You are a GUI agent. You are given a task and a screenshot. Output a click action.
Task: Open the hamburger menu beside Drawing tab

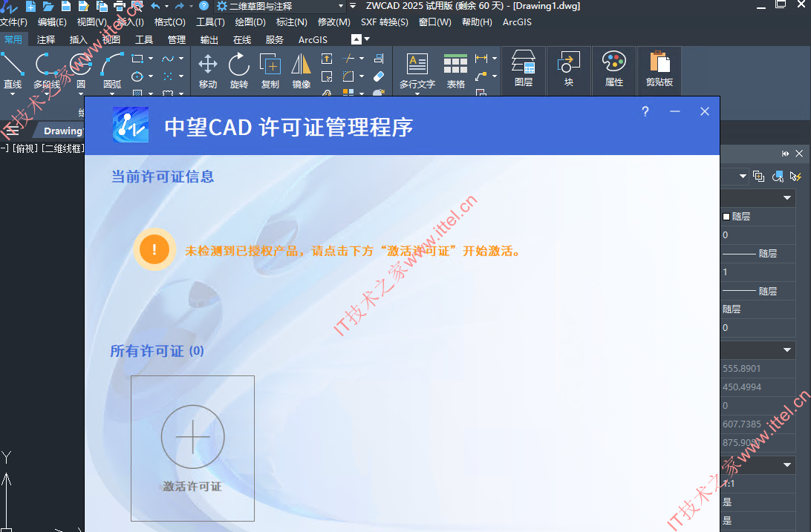[x=11, y=130]
